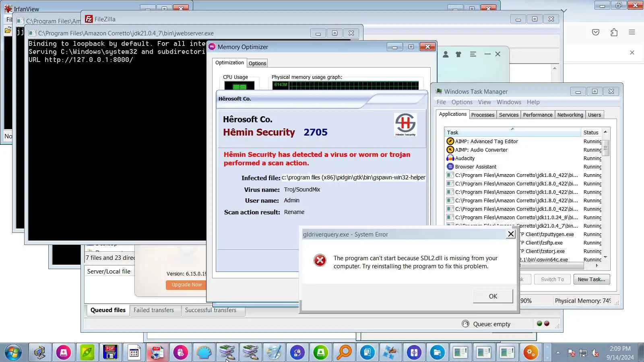Screen dimensions: 644x362
Task: Dismiss the Firefox notification bar with X
Action: tap(632, 52)
